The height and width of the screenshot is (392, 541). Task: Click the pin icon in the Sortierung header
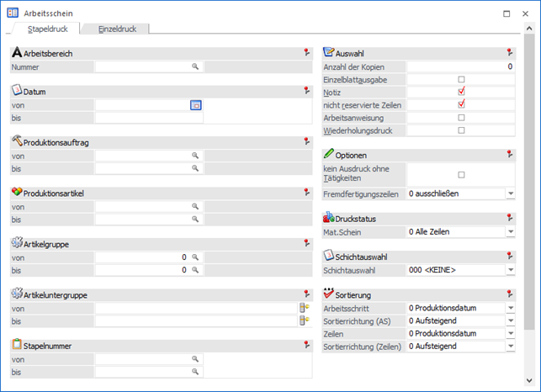[x=510, y=294]
